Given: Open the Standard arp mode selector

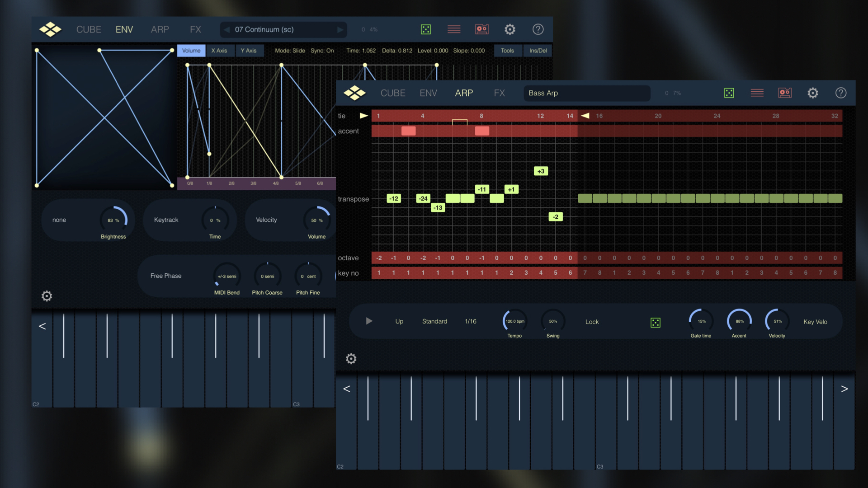Looking at the screenshot, I should click(434, 321).
